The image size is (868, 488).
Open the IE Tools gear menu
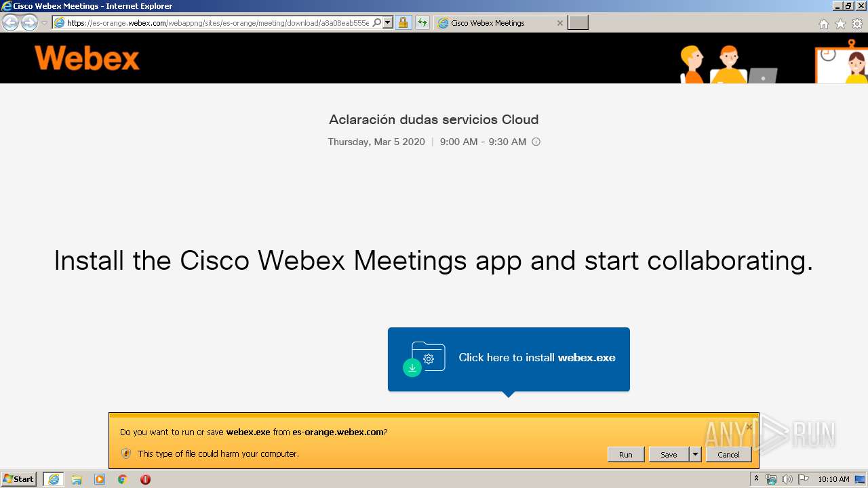857,24
